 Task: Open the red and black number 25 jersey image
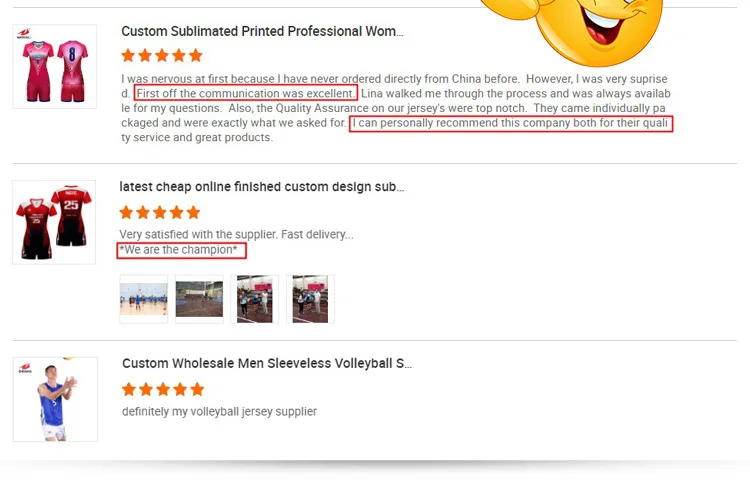pyautogui.click(x=54, y=222)
